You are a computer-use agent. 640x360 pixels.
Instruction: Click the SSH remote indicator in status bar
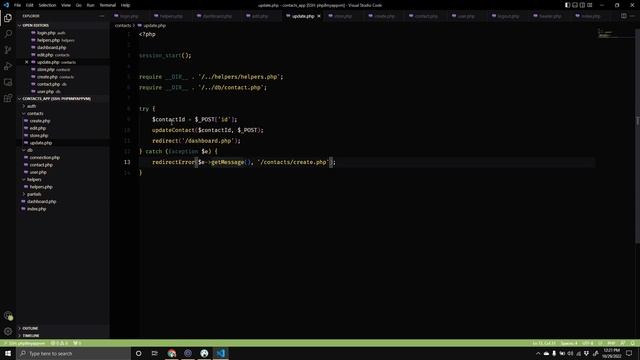[x=24, y=343]
